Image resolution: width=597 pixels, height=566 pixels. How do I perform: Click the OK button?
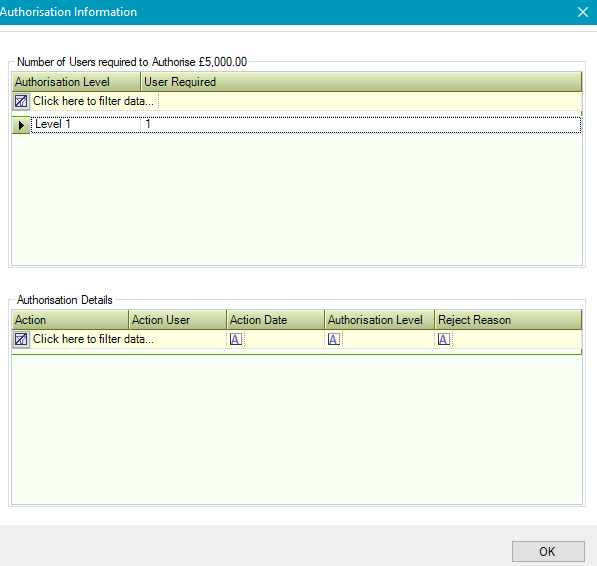(x=548, y=552)
